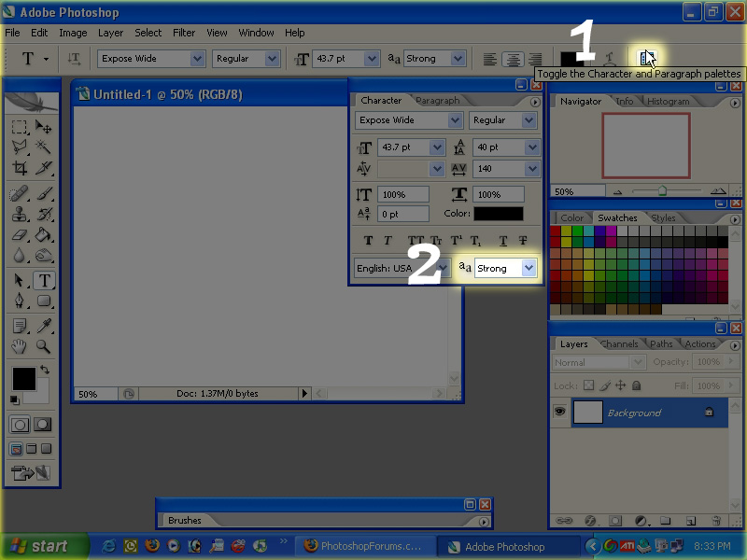747x560 pixels.
Task: Switch to the Swatches tab
Action: [617, 217]
